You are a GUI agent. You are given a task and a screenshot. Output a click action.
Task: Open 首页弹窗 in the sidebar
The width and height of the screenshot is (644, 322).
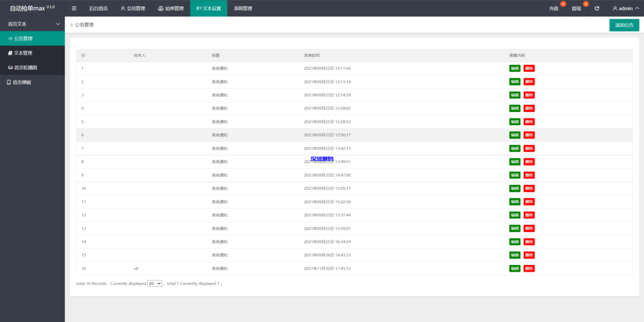click(22, 82)
